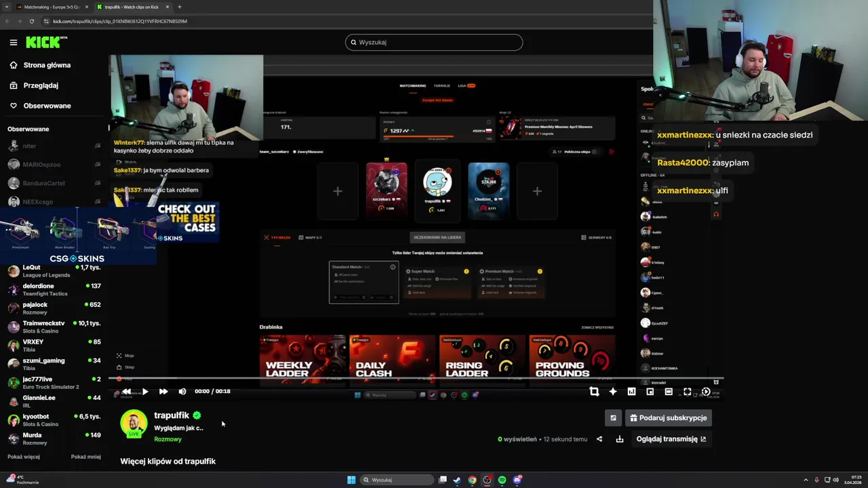
Task: Open Oglądaj transmisję link
Action: tap(671, 439)
